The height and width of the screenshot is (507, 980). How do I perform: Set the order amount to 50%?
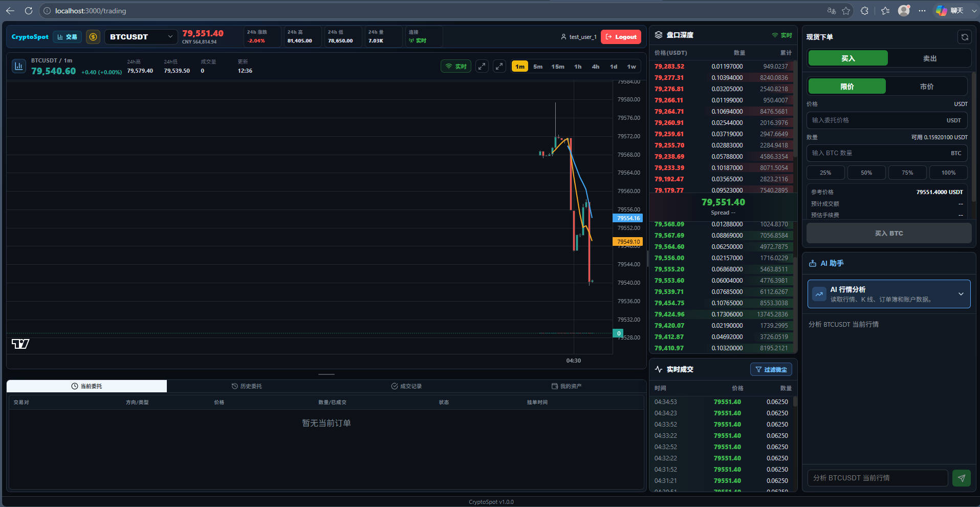pos(866,173)
